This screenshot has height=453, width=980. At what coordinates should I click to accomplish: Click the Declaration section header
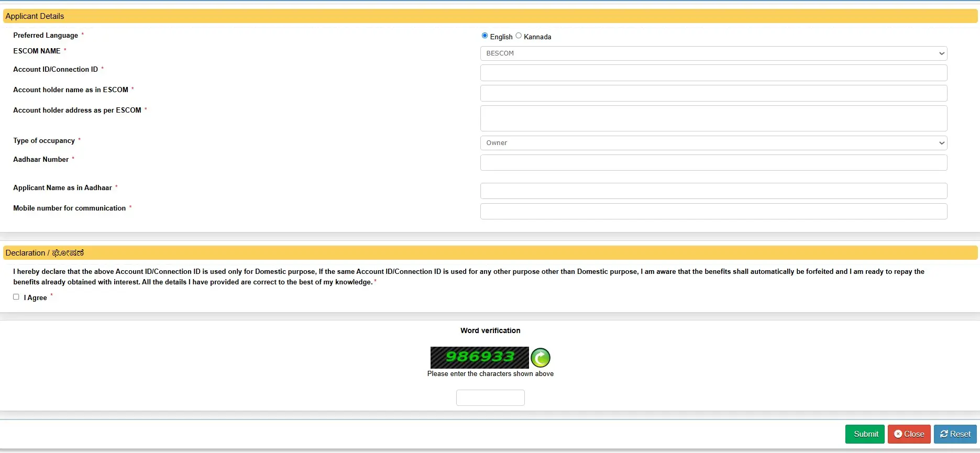[x=490, y=253]
